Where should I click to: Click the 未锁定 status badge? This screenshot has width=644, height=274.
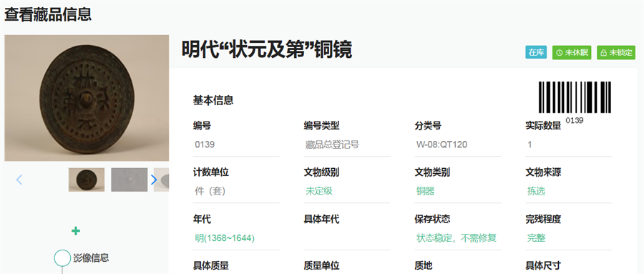tap(616, 52)
